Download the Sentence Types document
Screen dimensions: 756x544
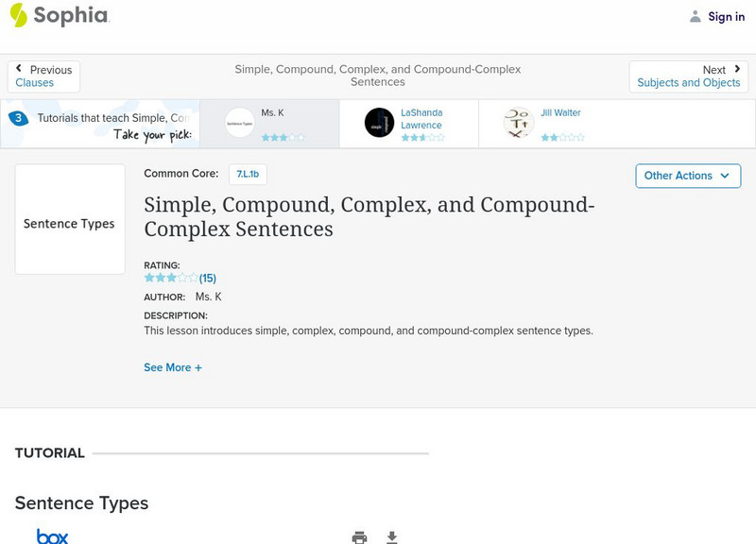(392, 537)
